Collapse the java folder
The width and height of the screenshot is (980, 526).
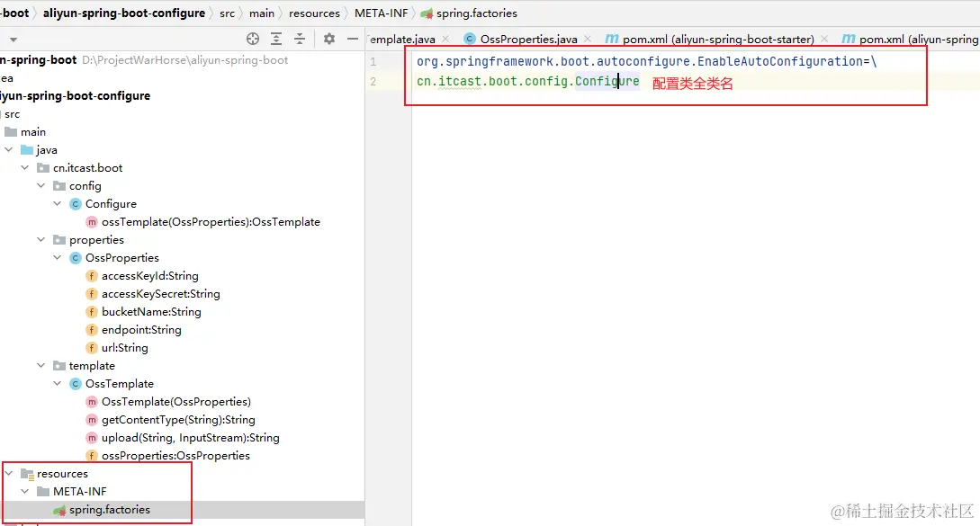[x=9, y=150]
